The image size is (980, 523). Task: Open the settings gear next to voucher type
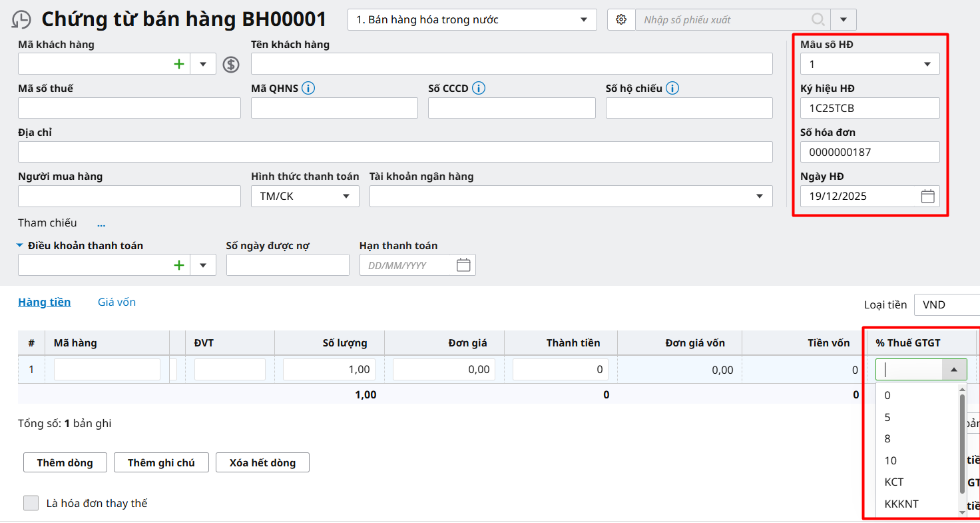(x=621, y=19)
